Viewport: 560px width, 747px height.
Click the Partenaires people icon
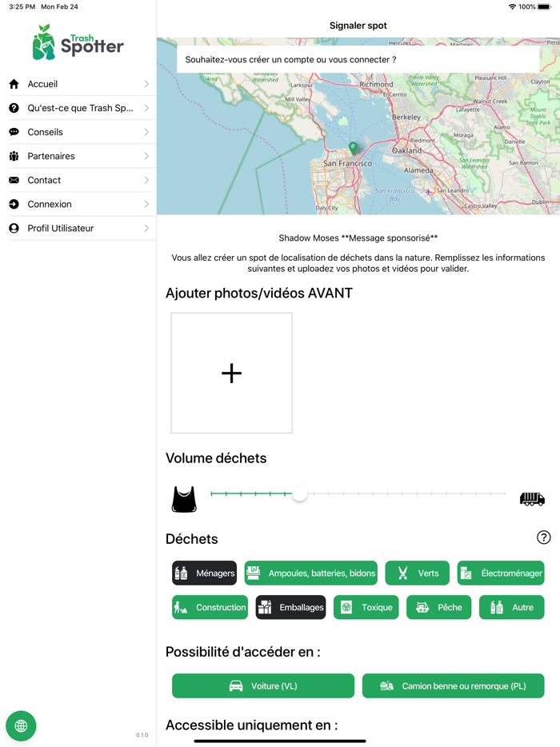pos(14,156)
